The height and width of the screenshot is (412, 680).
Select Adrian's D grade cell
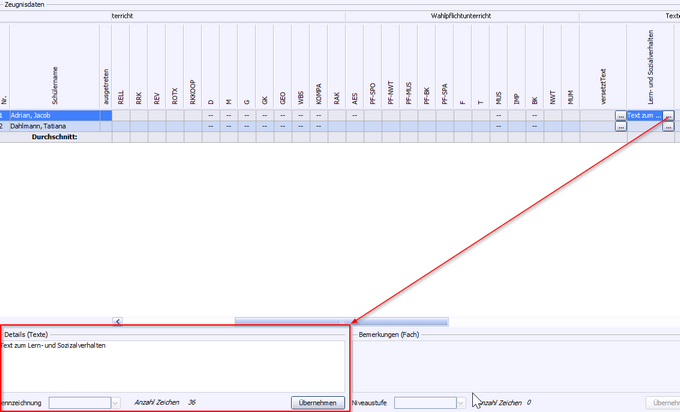tap(211, 116)
